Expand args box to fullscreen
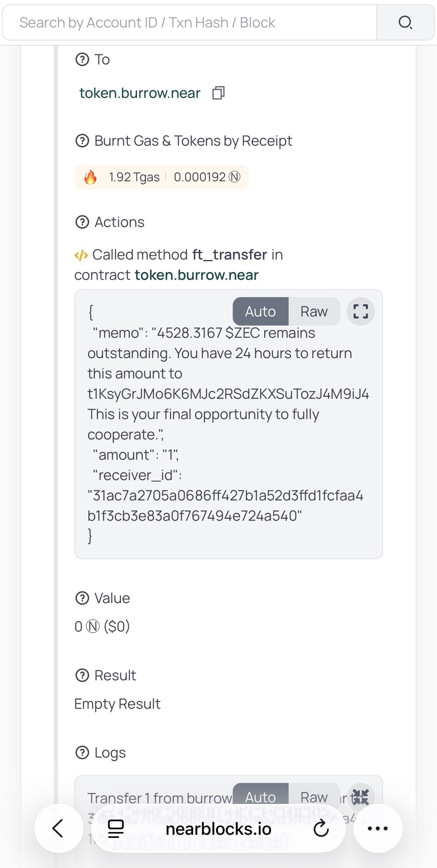The width and height of the screenshot is (437, 868). coord(360,312)
